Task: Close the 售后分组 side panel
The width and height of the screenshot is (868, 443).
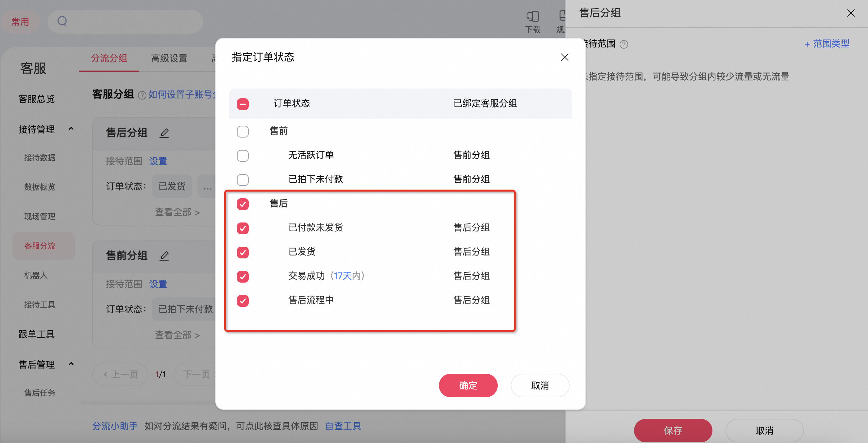Action: click(x=851, y=13)
